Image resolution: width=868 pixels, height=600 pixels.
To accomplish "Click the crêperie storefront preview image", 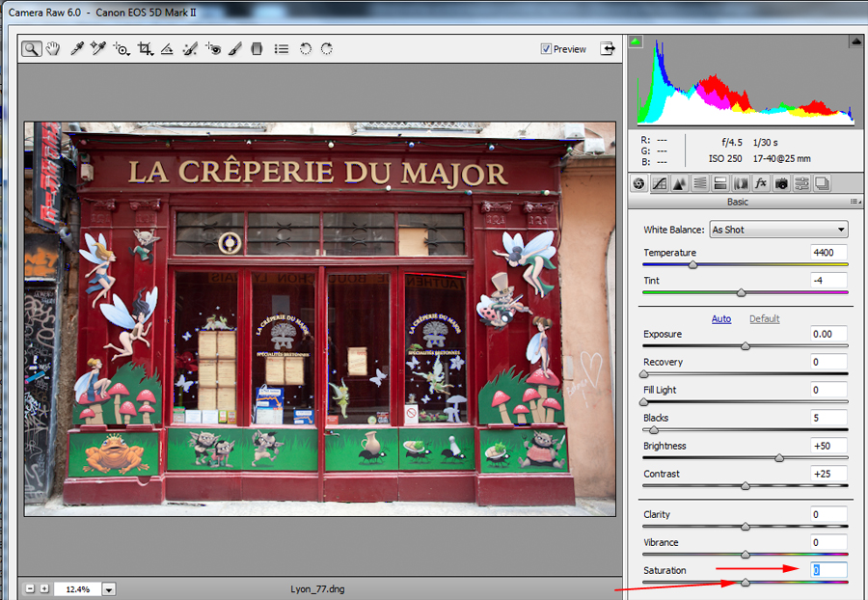I will point(320,319).
